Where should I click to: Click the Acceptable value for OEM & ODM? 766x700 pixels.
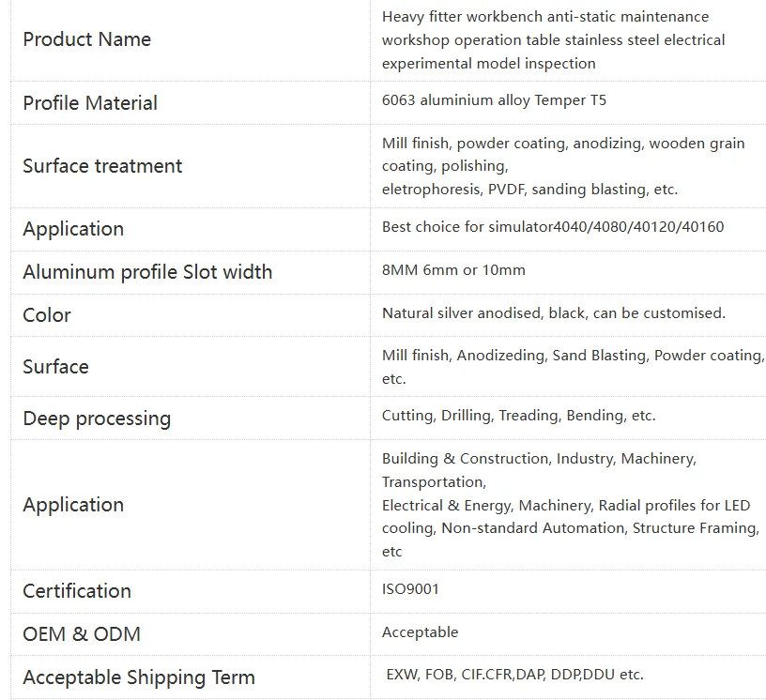click(421, 632)
